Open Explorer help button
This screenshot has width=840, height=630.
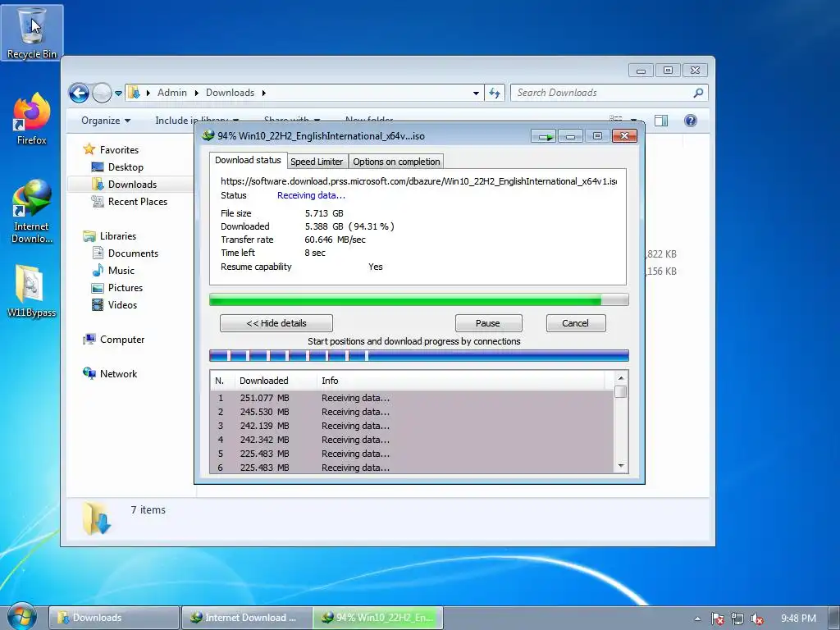point(691,121)
